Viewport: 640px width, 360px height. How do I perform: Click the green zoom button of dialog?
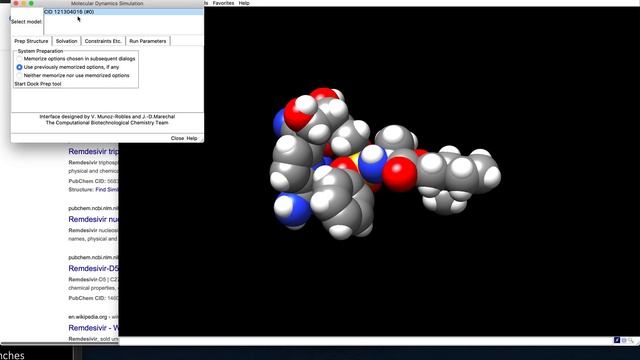coord(31,3)
